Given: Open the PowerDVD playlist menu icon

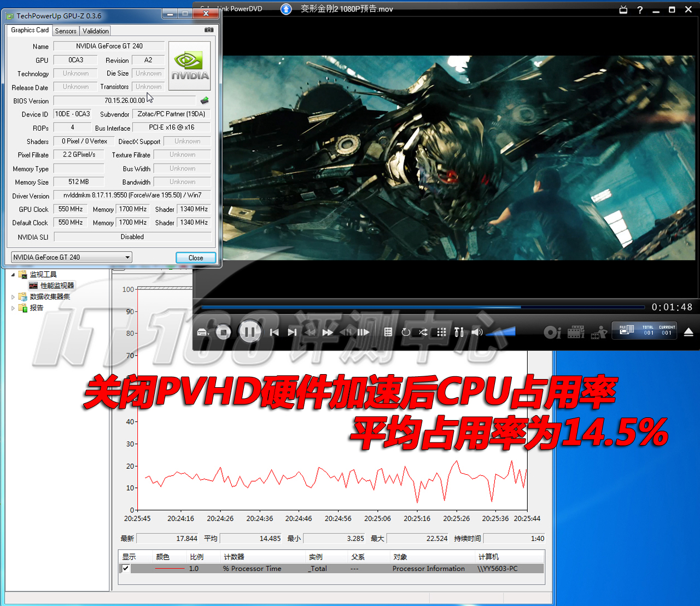Looking at the screenshot, I should coord(388,332).
